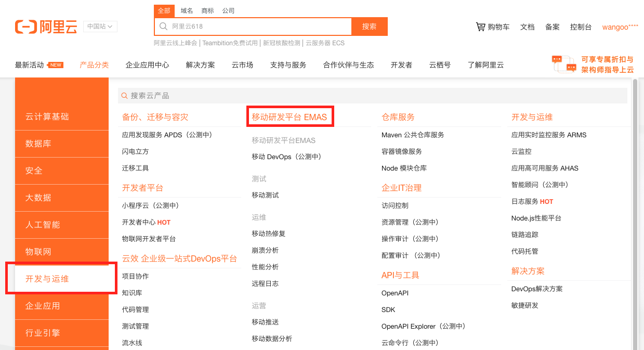This screenshot has width=644, height=350.
Task: Open 小程序云（公测中）
Action: pyautogui.click(x=150, y=205)
